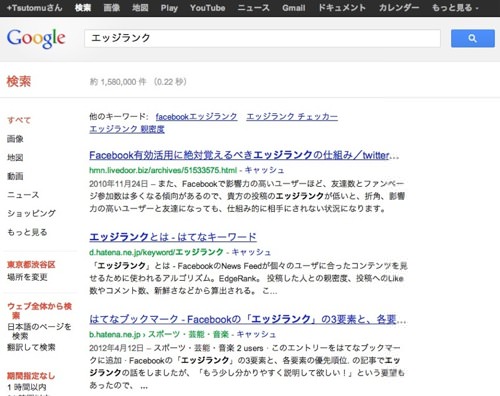Expand the もっと見る dropdown in top bar

[455, 8]
